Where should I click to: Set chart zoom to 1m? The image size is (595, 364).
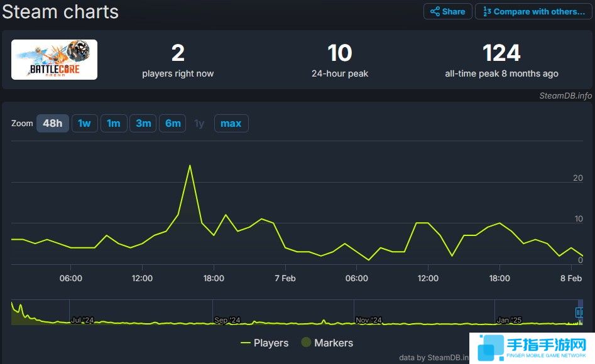113,123
